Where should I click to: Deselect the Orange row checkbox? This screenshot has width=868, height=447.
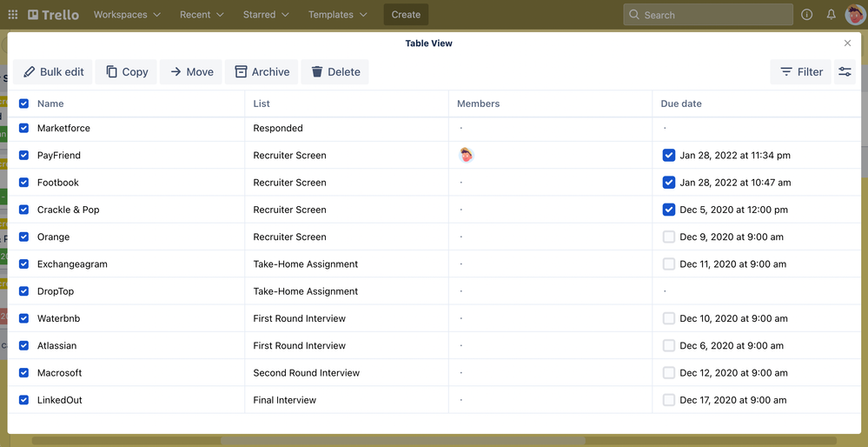(23, 237)
